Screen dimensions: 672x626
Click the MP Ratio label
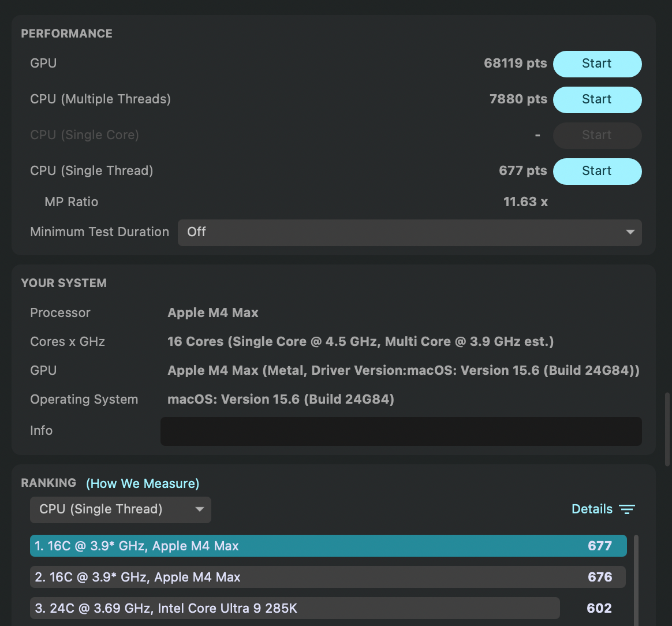point(71,202)
